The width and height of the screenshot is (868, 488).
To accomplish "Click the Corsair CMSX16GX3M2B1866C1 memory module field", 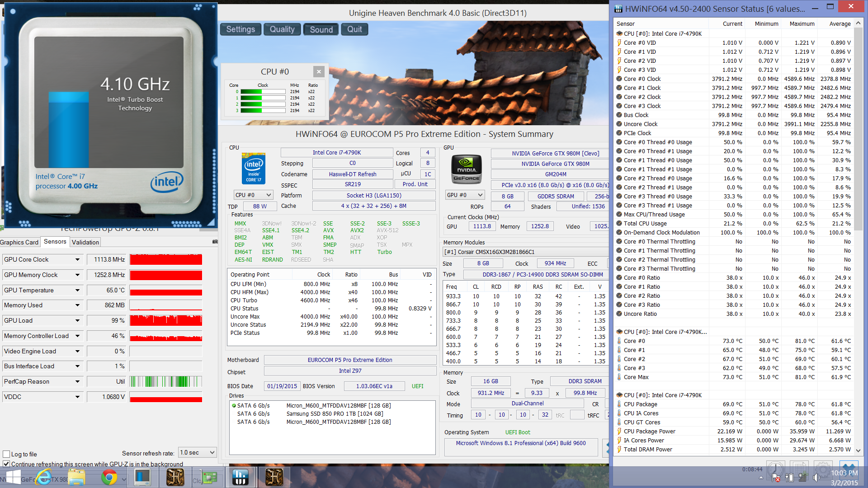I will tap(525, 252).
